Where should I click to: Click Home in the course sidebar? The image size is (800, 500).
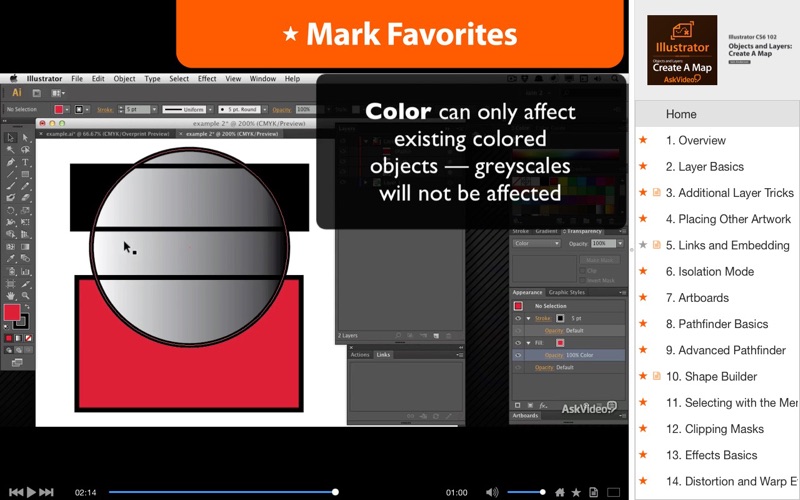[681, 114]
